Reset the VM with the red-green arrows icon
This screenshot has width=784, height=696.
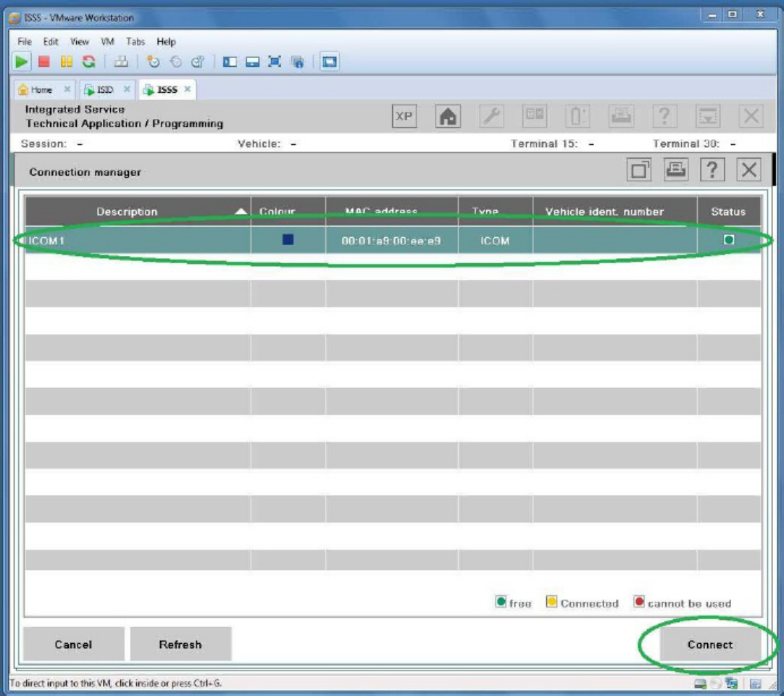point(89,62)
